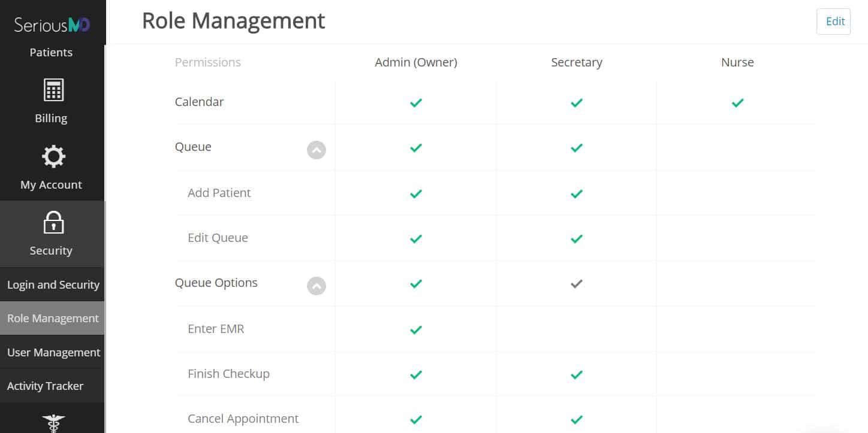Open Billing via the calculator icon

point(53,90)
